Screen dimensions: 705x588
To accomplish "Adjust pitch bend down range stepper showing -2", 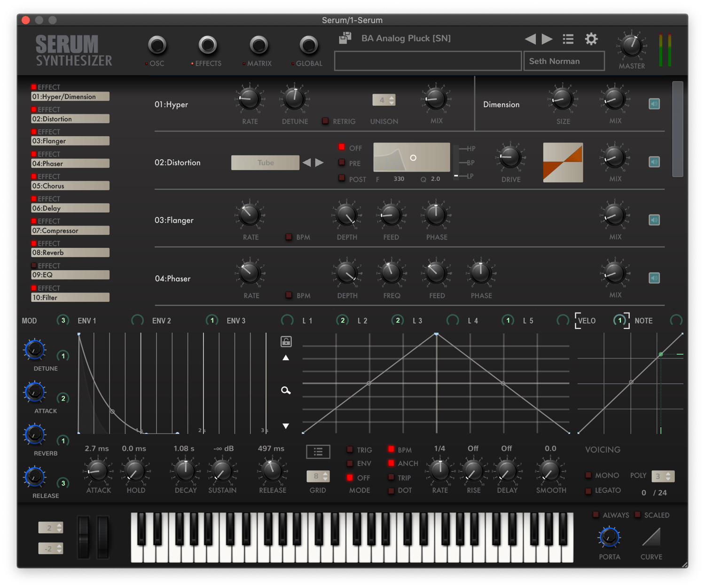I will [x=51, y=548].
